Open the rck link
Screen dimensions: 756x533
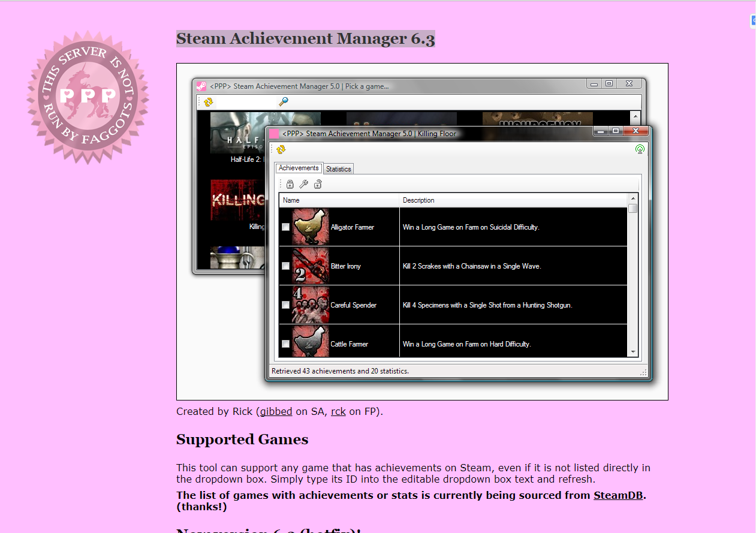pyautogui.click(x=338, y=411)
